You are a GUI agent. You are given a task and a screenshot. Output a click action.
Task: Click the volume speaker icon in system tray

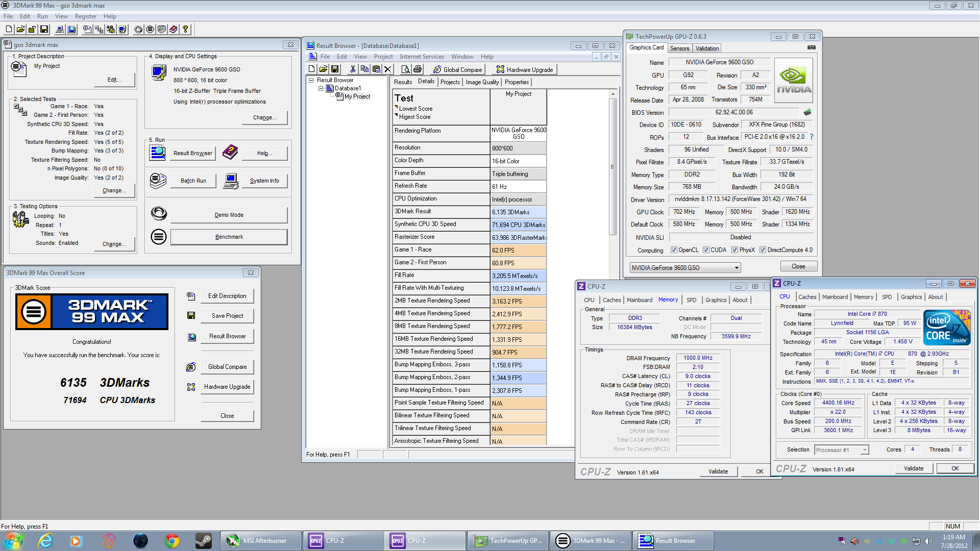tap(928, 541)
